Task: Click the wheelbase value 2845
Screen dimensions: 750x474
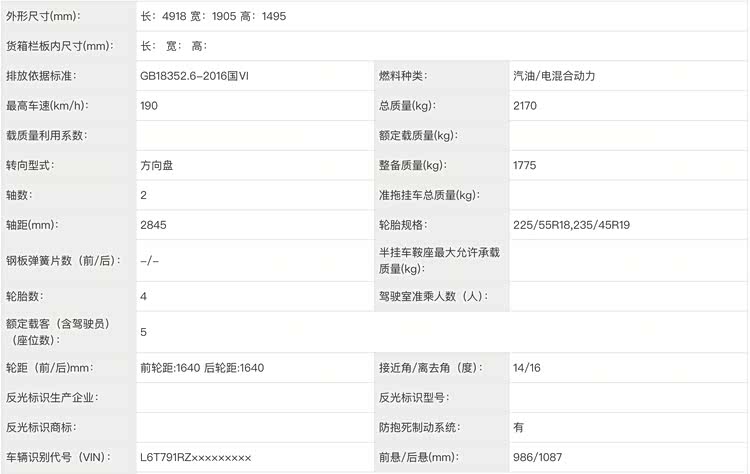Action: pyautogui.click(x=154, y=225)
